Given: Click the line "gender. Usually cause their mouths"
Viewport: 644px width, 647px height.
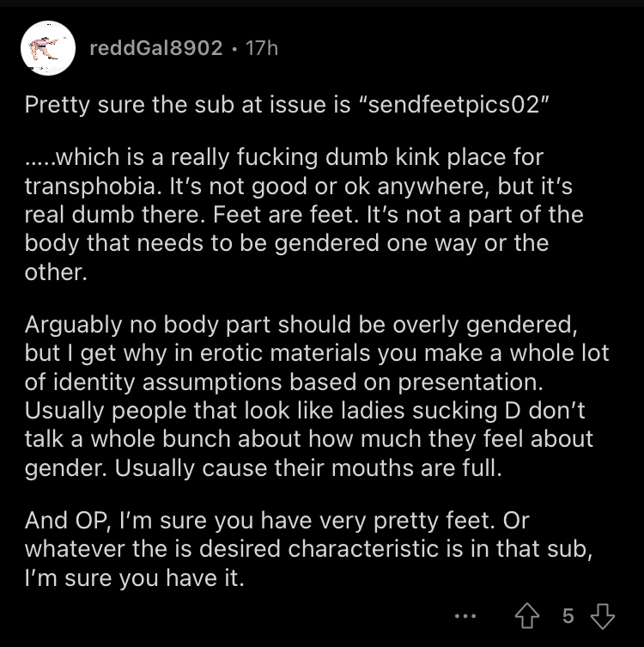Looking at the screenshot, I should point(264,468).
